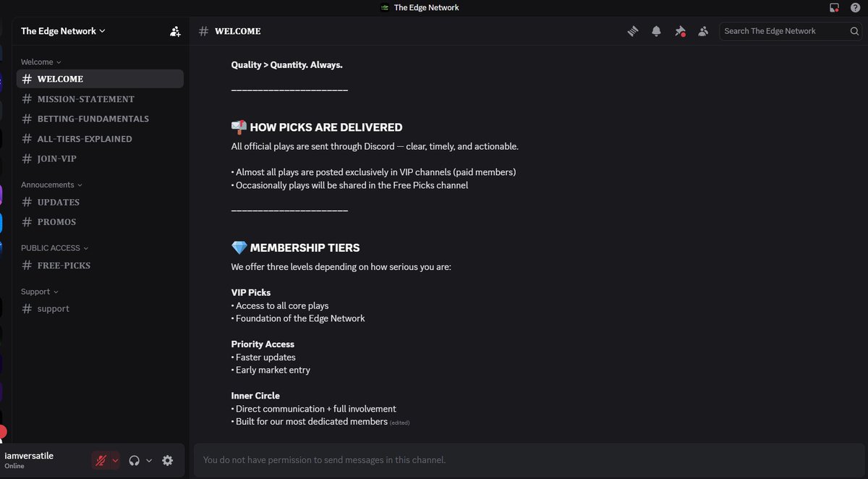Expand the arrow next to the microphone
The width and height of the screenshot is (868, 479).
[115, 460]
